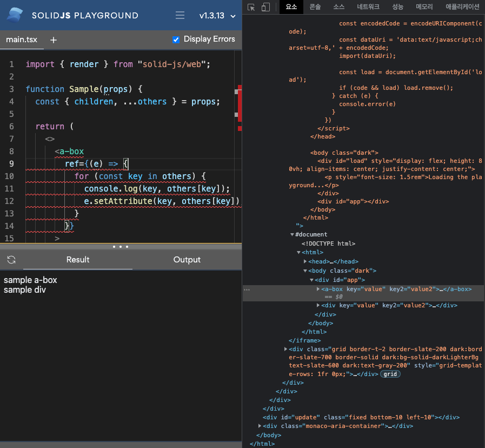The height and width of the screenshot is (448, 485).
Task: Open the 콘솔 DevTools tab
Action: coord(315,7)
